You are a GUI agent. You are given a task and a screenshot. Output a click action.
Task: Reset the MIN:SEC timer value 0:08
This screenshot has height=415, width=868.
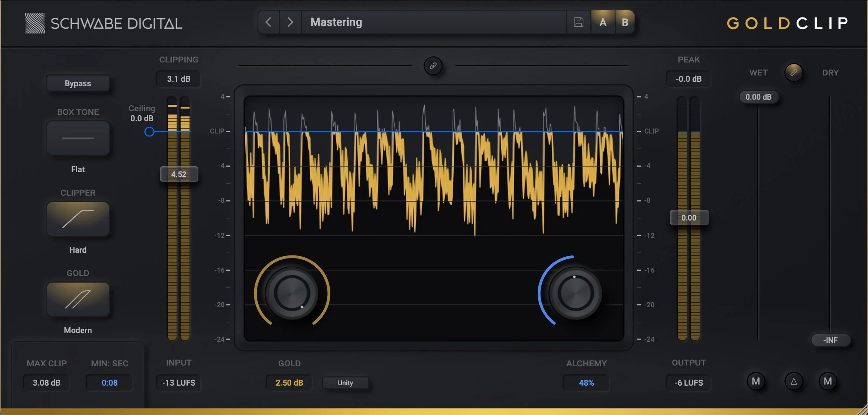pyautogui.click(x=110, y=383)
